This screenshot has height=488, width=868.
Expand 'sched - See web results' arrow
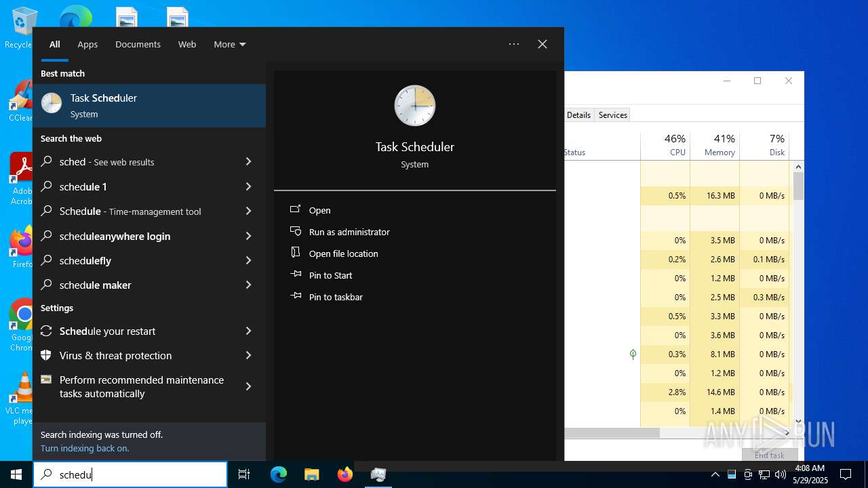tap(248, 161)
